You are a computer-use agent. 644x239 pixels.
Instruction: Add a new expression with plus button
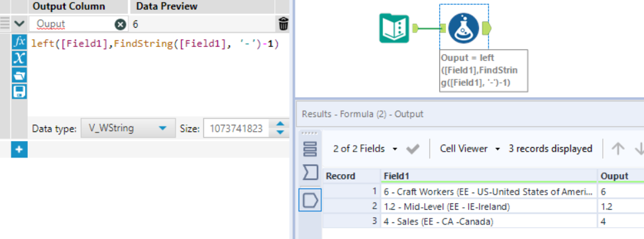[19, 150]
